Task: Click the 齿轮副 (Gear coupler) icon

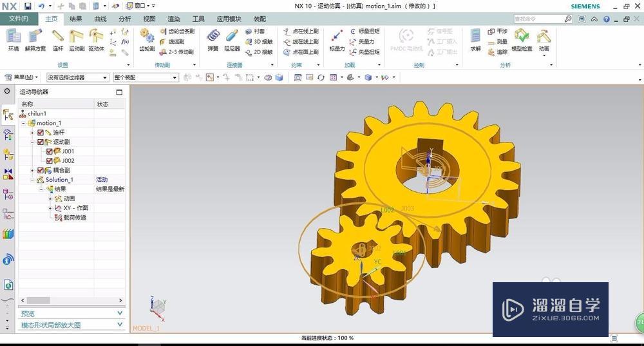Action: [147, 40]
